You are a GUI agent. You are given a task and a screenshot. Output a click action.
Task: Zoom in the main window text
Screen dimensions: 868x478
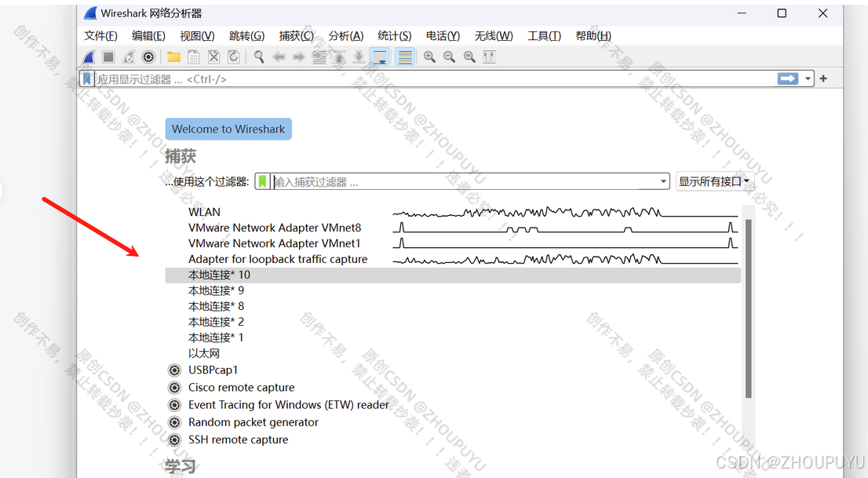(429, 57)
